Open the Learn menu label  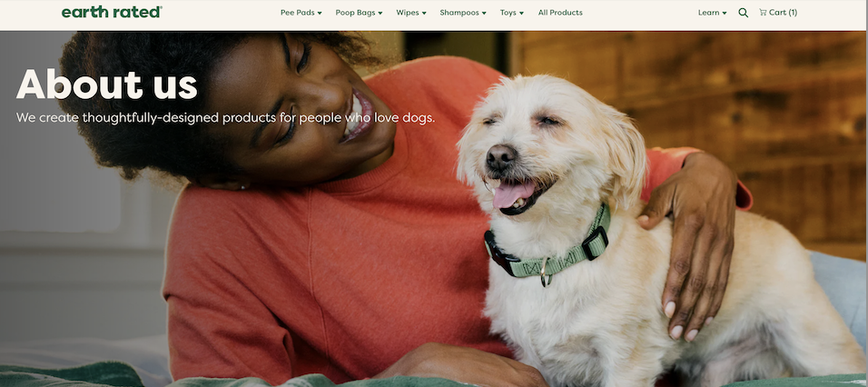tap(708, 13)
